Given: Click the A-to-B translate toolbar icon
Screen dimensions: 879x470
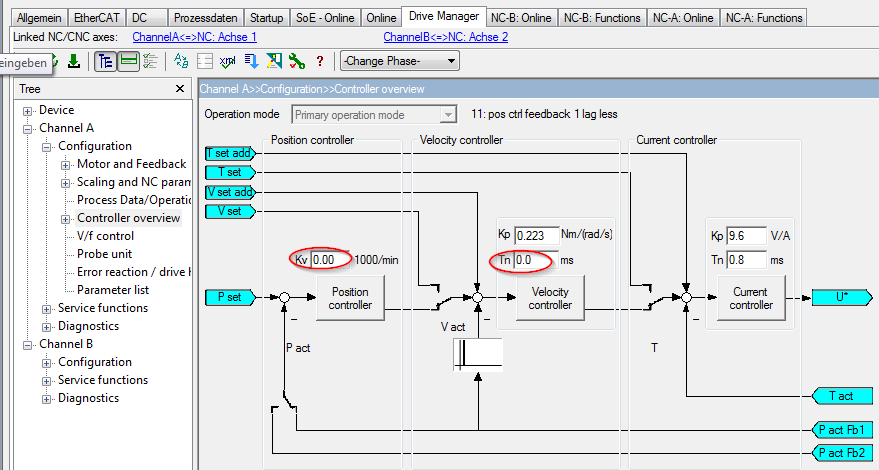Looking at the screenshot, I should coord(181,61).
